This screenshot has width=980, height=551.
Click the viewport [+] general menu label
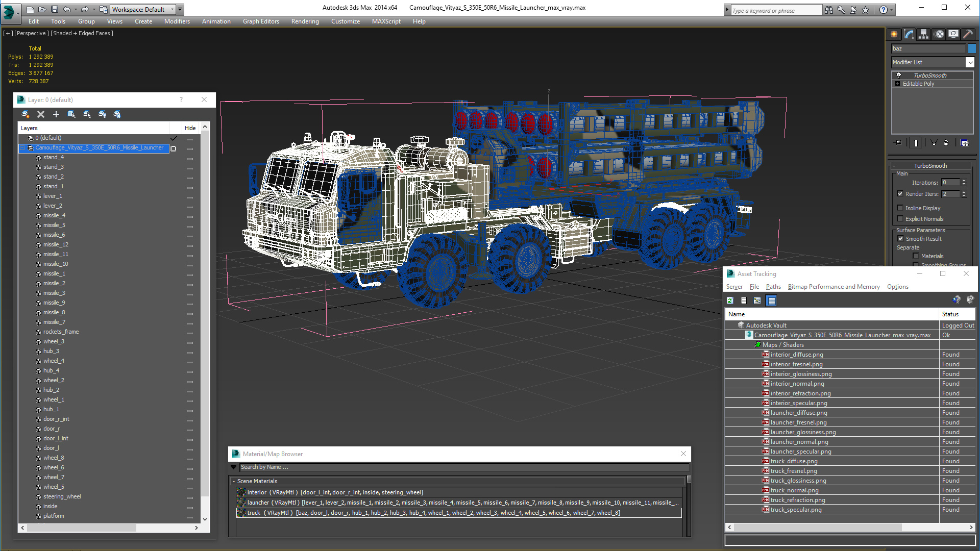click(x=8, y=33)
